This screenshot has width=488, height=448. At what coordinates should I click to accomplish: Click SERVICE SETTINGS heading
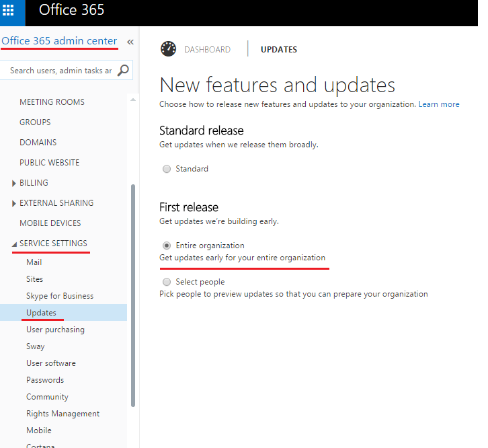coord(53,244)
